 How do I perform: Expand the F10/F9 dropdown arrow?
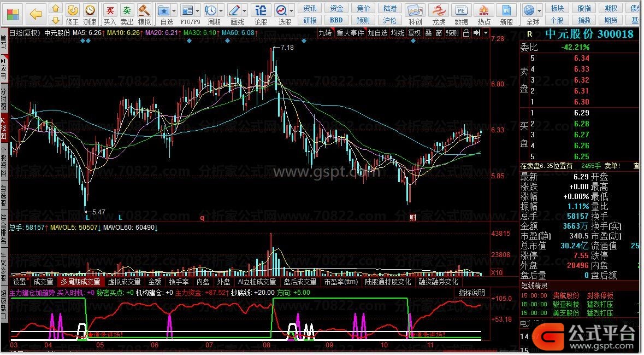[x=198, y=10]
